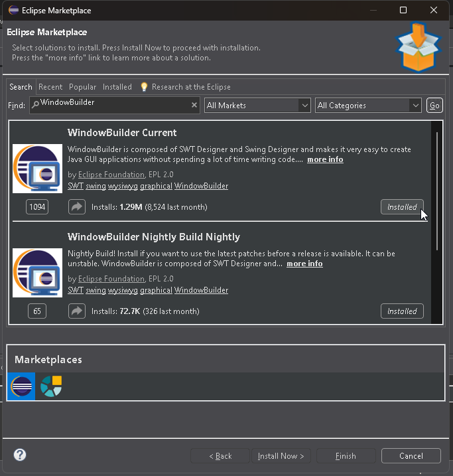Click the 65 favorites count button
Viewport: 453px width, 476px height.
37,311
